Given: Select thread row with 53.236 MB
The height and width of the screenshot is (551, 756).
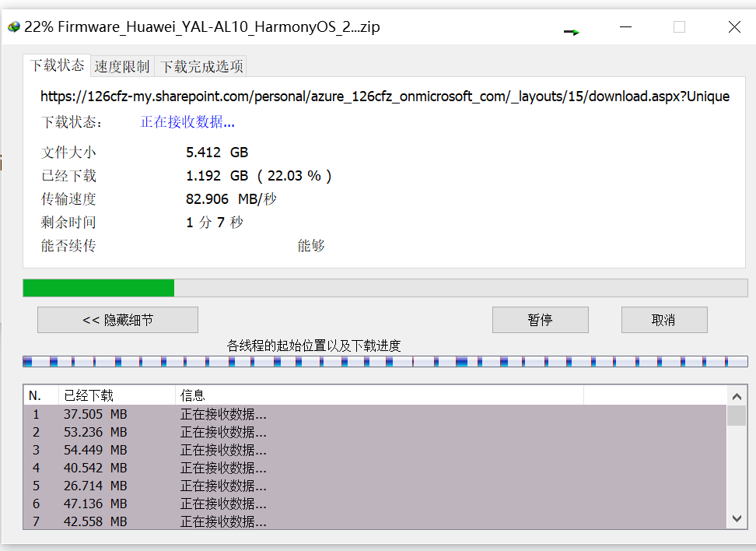Looking at the screenshot, I should coord(375,432).
